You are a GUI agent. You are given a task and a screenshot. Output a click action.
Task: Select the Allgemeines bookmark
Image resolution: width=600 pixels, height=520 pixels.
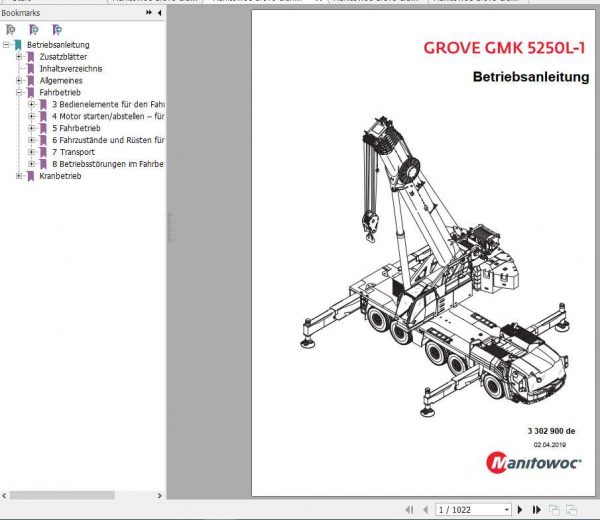(x=61, y=80)
